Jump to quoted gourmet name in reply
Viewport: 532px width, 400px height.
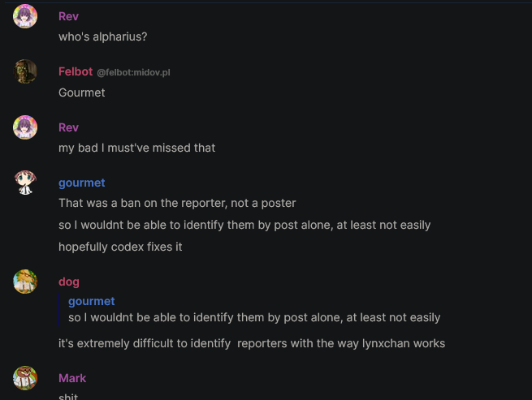(x=92, y=301)
